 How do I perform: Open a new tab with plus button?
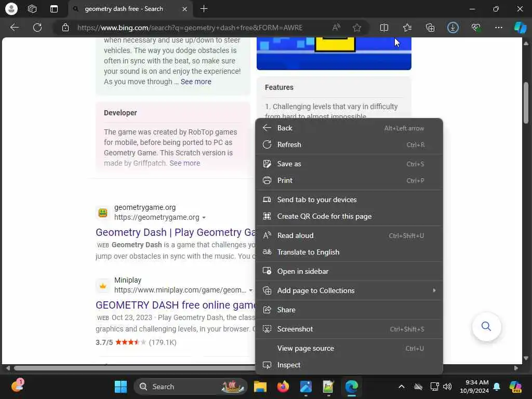204,9
